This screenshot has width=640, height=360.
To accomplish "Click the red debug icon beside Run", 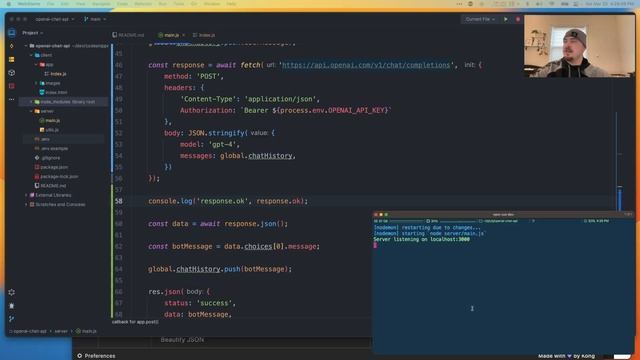I will pos(518,19).
